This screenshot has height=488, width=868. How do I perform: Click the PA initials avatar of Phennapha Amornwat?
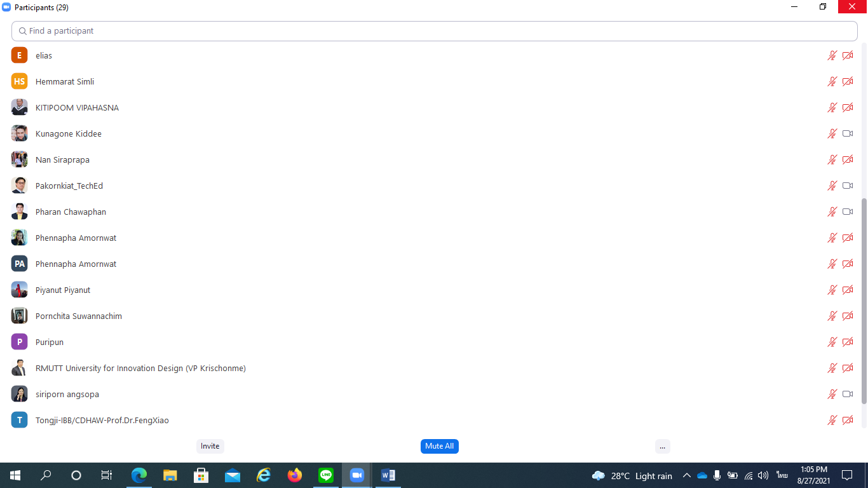19,264
